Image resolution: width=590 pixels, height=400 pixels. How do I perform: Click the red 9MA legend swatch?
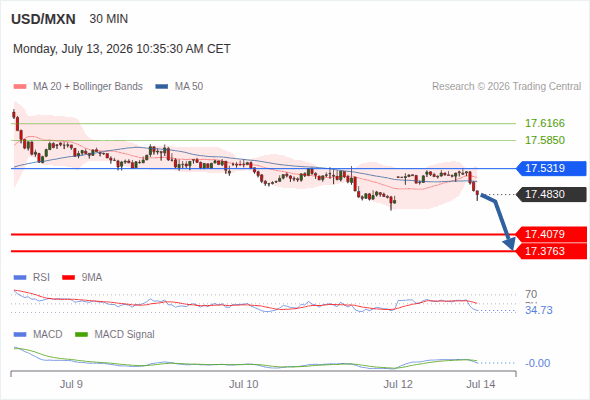click(x=68, y=278)
